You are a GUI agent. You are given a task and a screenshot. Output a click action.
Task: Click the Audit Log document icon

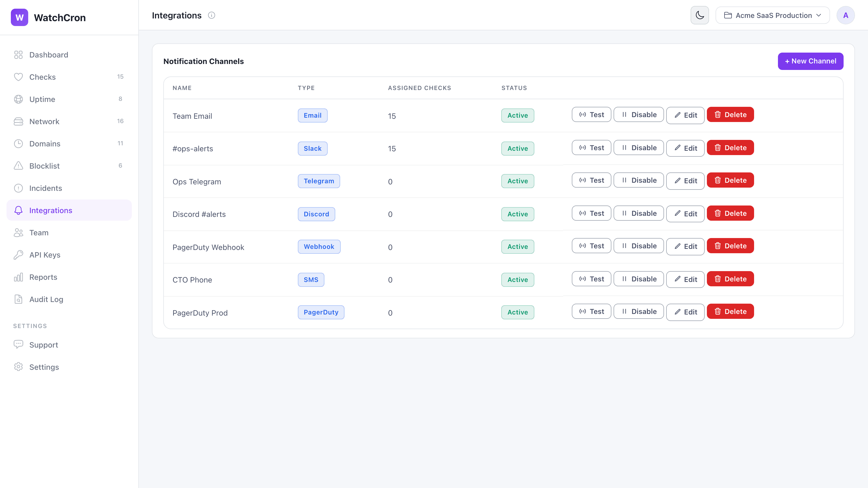(x=18, y=299)
